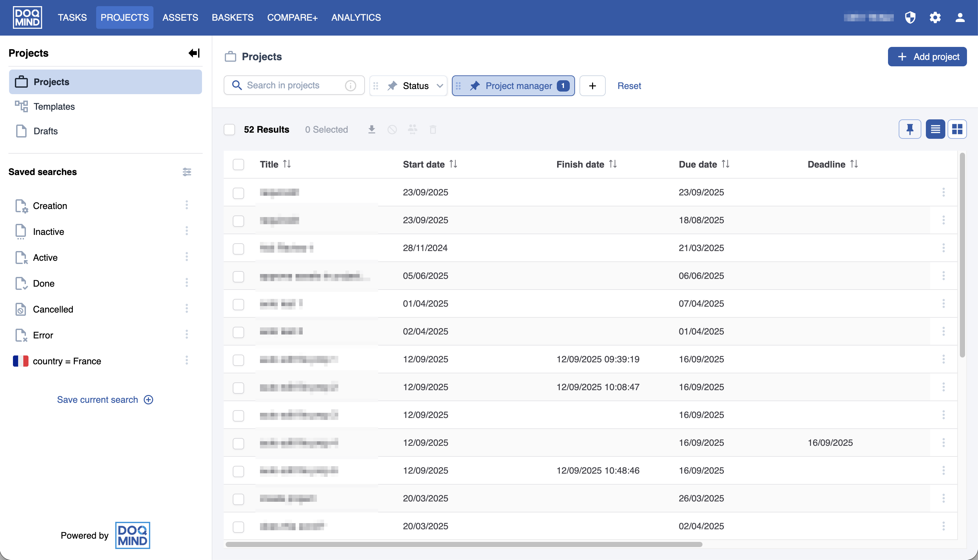978x560 pixels.
Task: Check the row with start date 05/06/2025
Action: [x=238, y=277]
